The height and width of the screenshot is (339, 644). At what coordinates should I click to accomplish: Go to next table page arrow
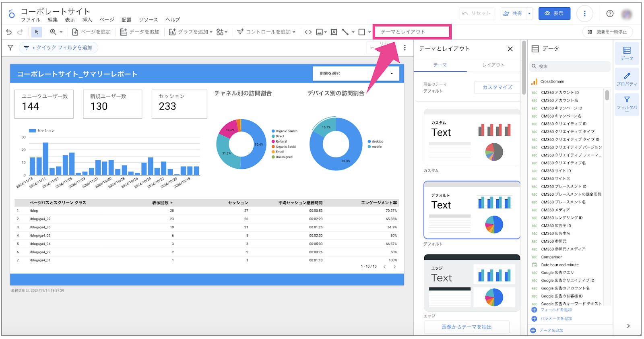point(394,267)
